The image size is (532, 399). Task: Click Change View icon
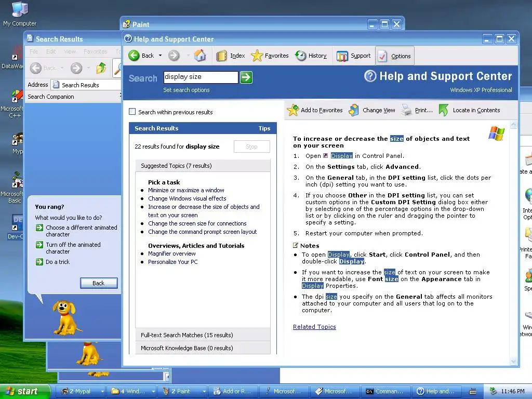354,110
